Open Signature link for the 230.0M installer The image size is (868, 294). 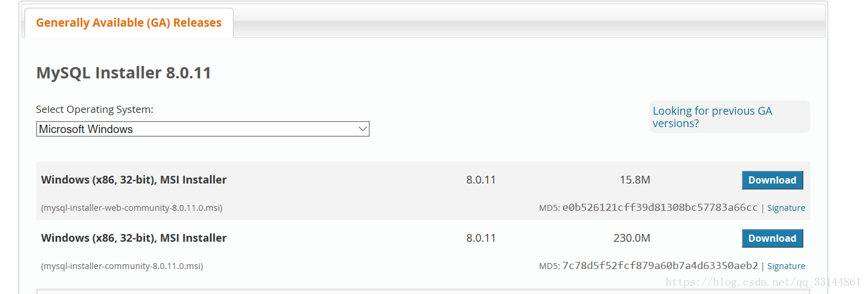click(786, 266)
